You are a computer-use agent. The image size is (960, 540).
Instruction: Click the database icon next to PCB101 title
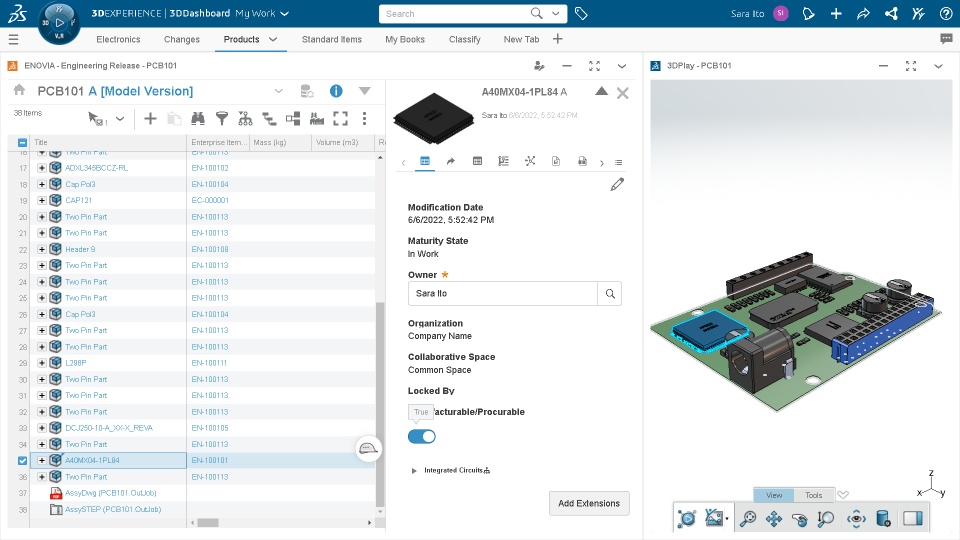(x=307, y=91)
